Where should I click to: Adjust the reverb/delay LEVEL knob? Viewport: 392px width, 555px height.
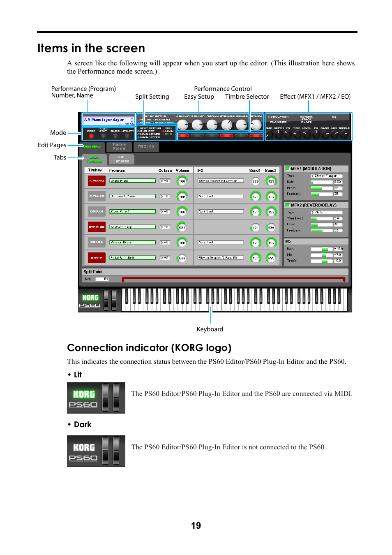307,134
